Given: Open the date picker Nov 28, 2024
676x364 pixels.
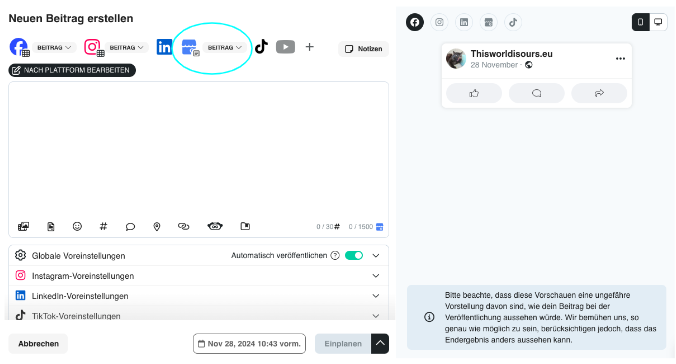Looking at the screenshot, I should coord(249,344).
